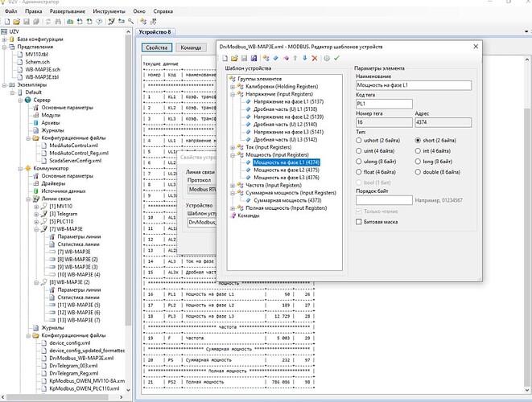Select the ushort (2 байта) radio button
This screenshot has height=402, width=532.
point(359,139)
